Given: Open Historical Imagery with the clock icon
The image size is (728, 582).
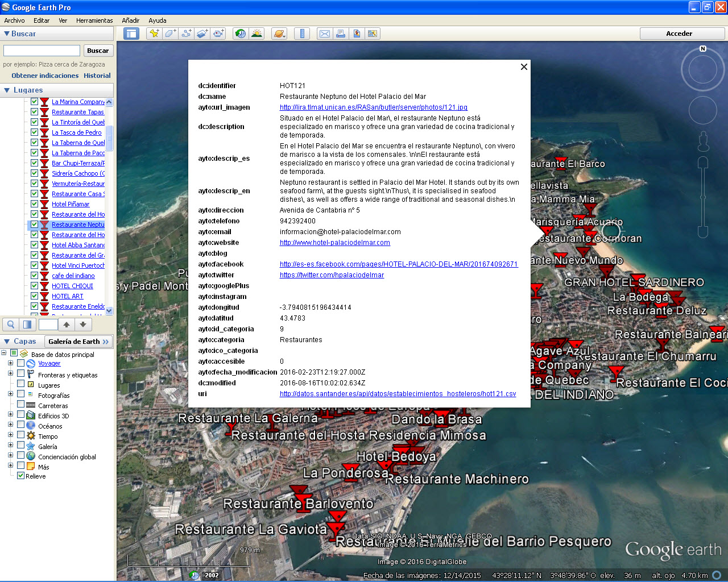Looking at the screenshot, I should [239, 34].
